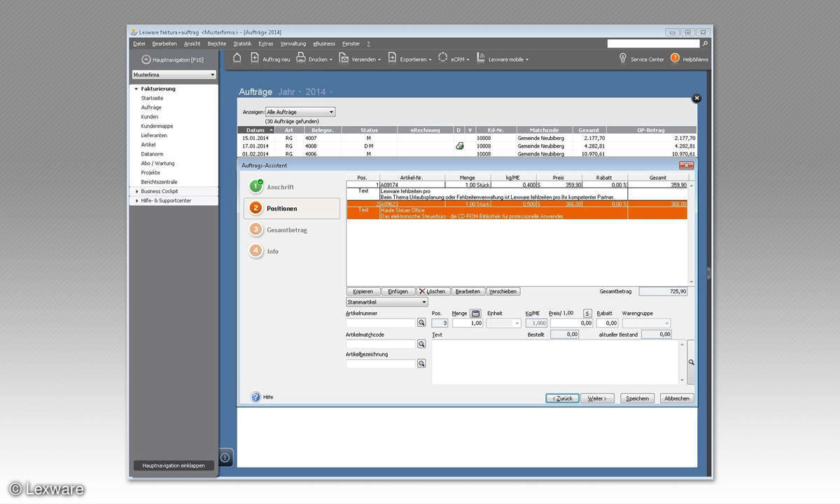
Task: Click the Einfügen button
Action: coord(398,291)
